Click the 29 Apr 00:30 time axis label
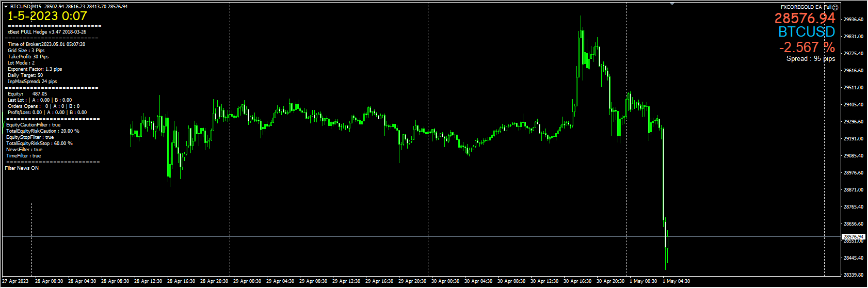 tap(247, 281)
